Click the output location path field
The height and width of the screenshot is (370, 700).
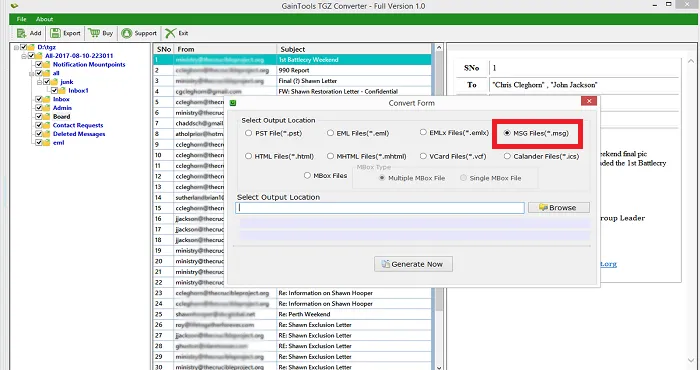tap(380, 208)
